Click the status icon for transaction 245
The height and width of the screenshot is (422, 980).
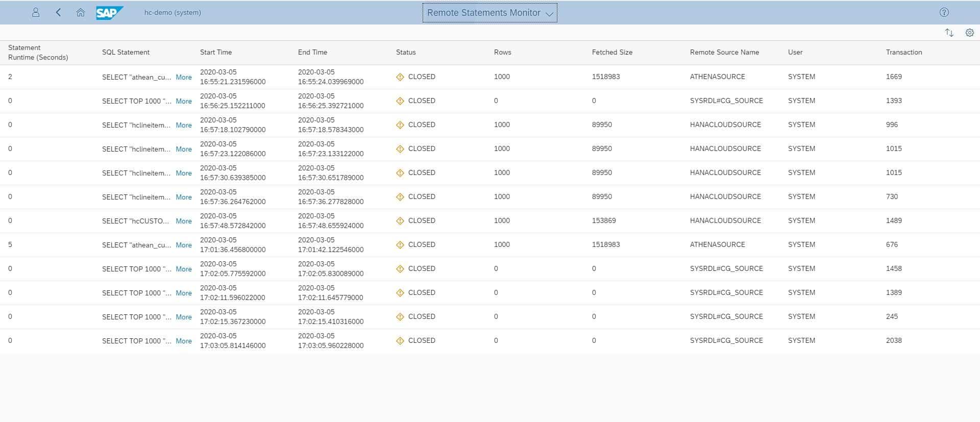(400, 317)
